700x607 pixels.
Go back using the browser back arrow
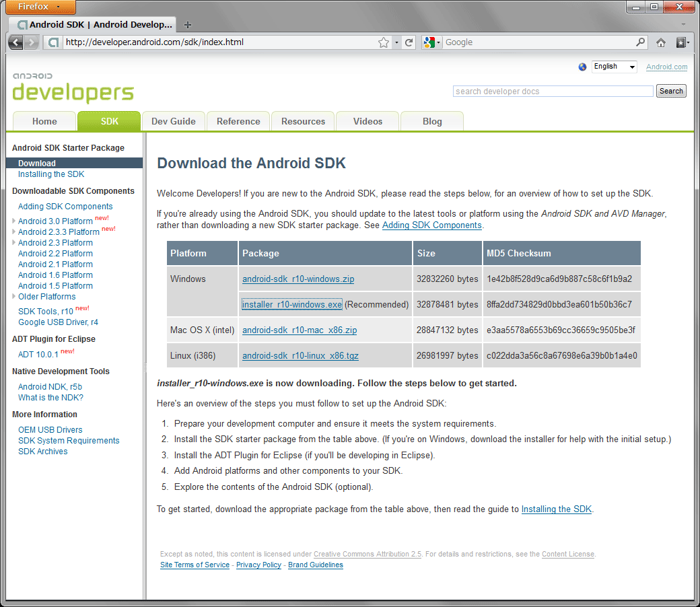coord(15,42)
